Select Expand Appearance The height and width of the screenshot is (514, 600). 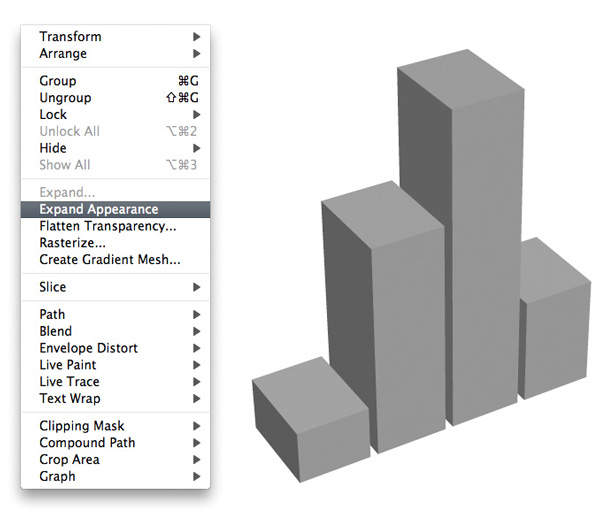point(116,209)
